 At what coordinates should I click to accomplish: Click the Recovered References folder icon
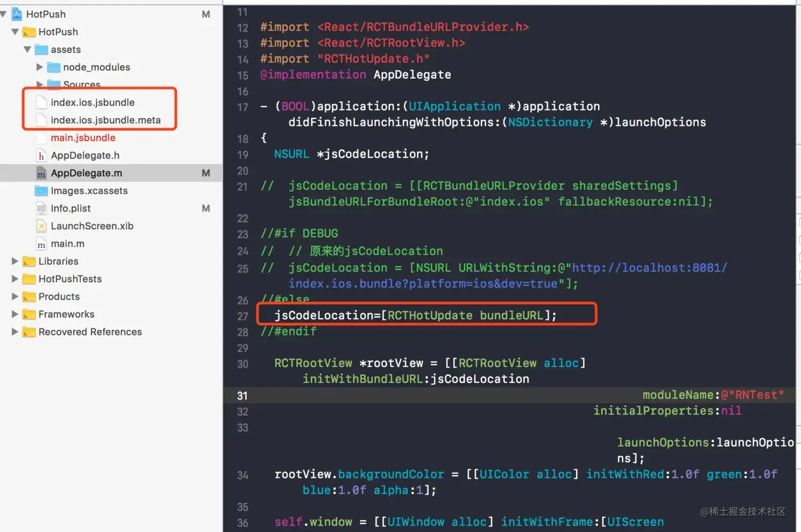click(x=29, y=332)
